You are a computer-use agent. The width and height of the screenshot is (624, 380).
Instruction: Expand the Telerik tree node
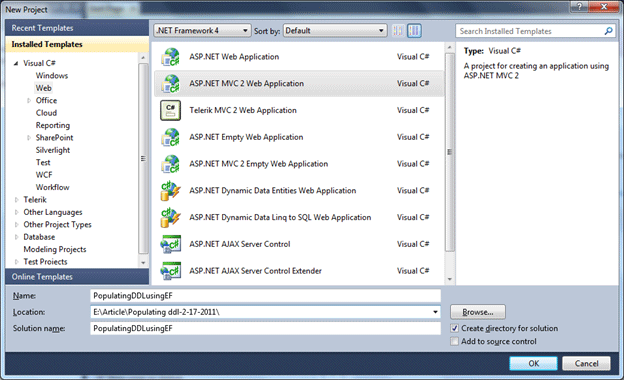pyautogui.click(x=17, y=200)
